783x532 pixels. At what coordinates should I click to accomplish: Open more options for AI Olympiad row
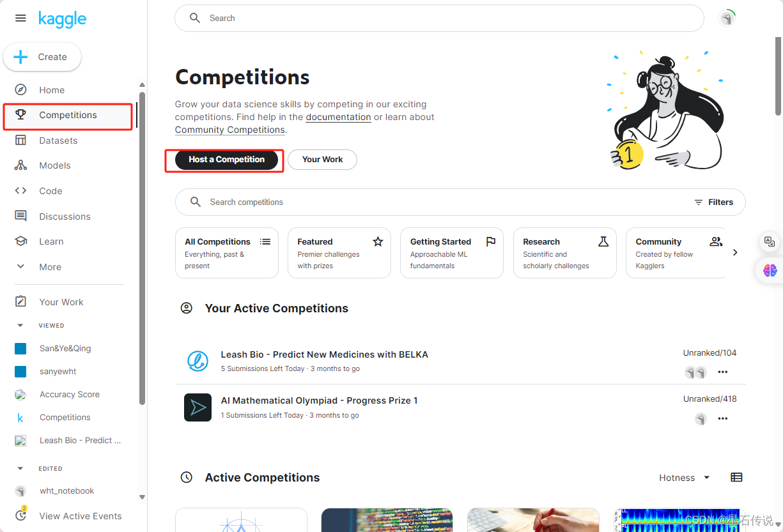(723, 418)
